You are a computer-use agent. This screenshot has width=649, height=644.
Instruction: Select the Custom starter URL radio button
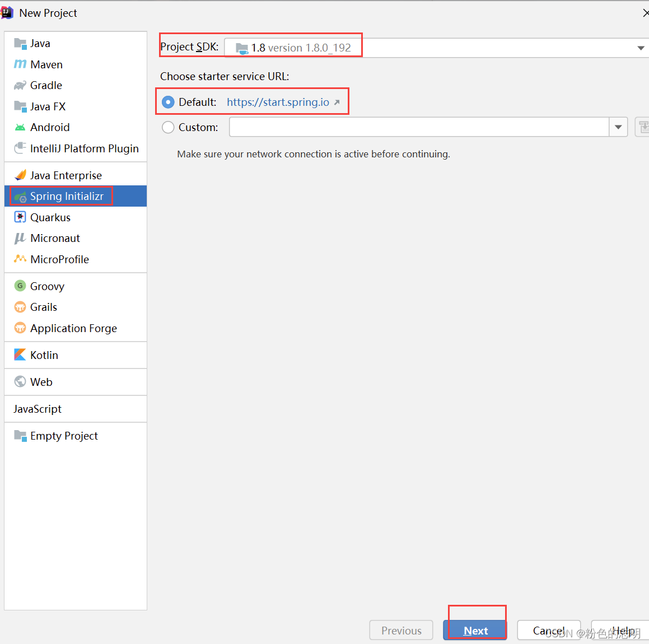pos(168,127)
